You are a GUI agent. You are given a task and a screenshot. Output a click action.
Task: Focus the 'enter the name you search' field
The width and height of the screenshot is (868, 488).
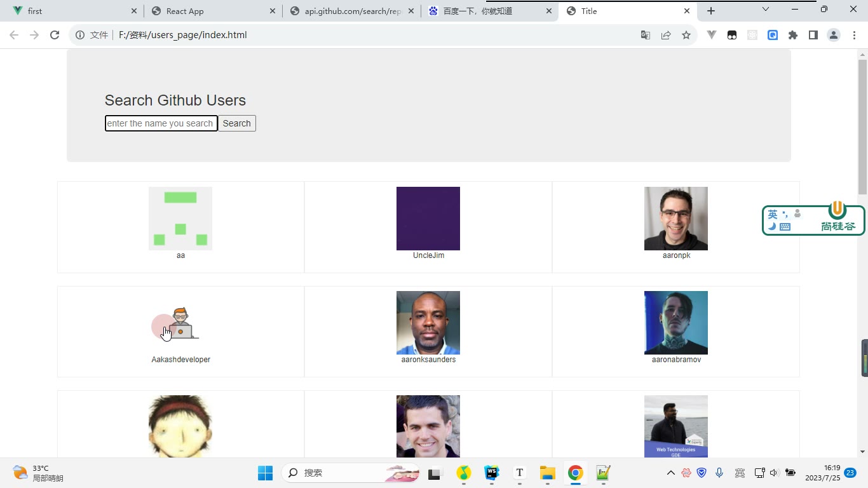coord(161,123)
